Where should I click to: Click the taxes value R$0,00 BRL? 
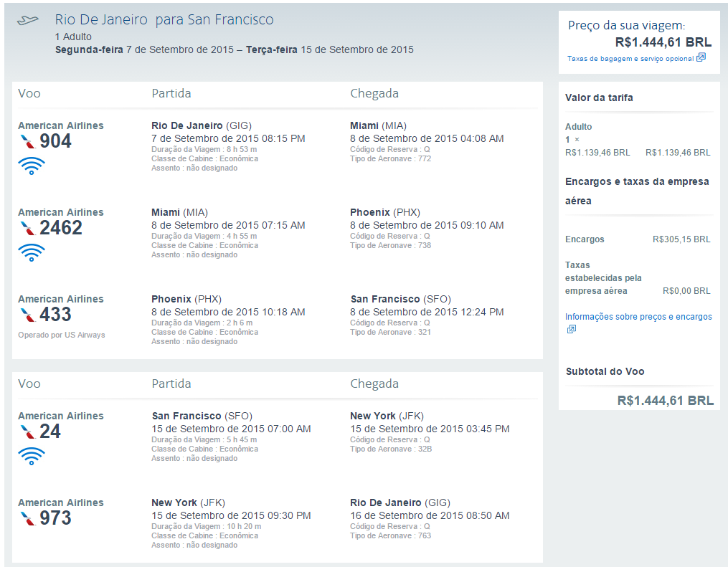(x=686, y=291)
